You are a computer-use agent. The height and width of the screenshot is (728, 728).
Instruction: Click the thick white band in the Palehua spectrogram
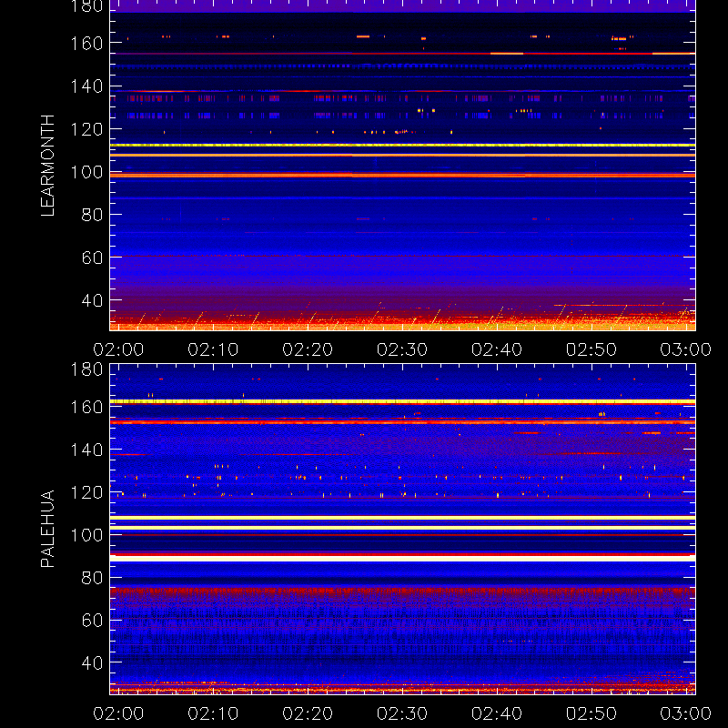point(402,559)
